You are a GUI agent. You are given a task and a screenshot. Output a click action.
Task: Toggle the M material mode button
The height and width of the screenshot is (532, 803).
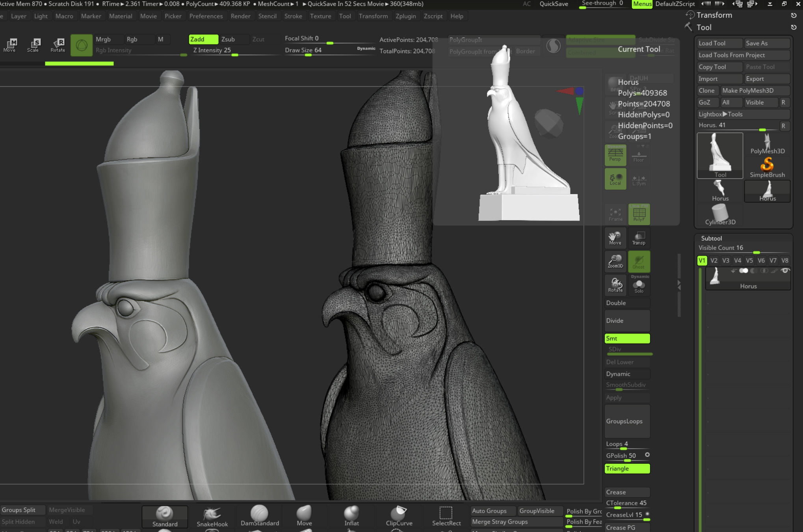coord(163,39)
